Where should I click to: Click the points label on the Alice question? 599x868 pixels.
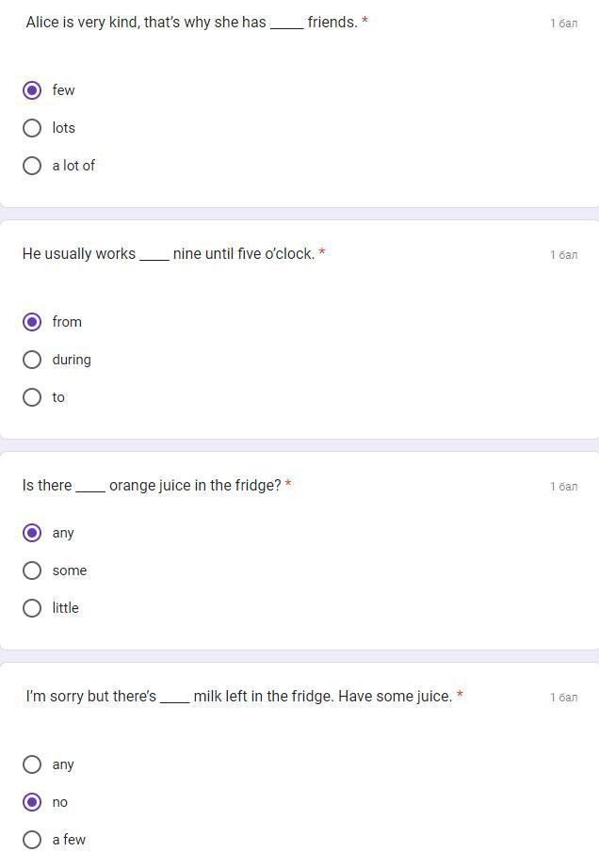pos(563,24)
